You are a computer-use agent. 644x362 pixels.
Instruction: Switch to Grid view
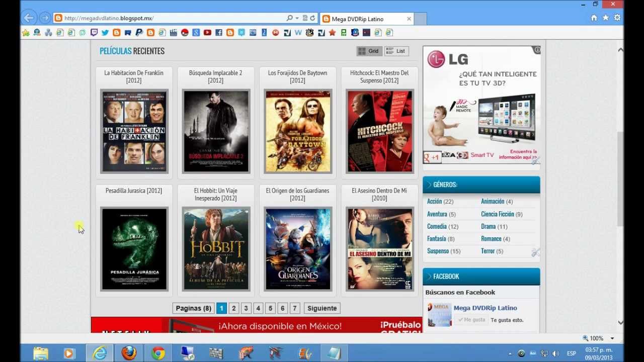coord(369,51)
